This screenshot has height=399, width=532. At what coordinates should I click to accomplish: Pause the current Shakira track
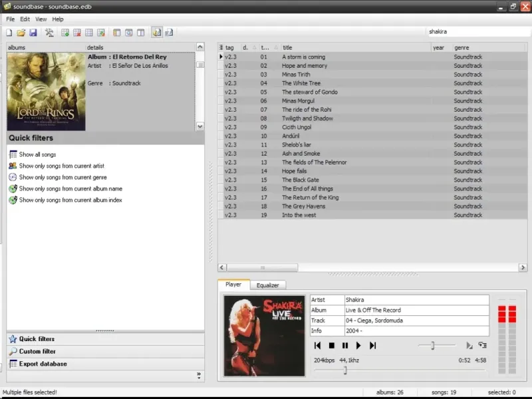[x=345, y=345]
